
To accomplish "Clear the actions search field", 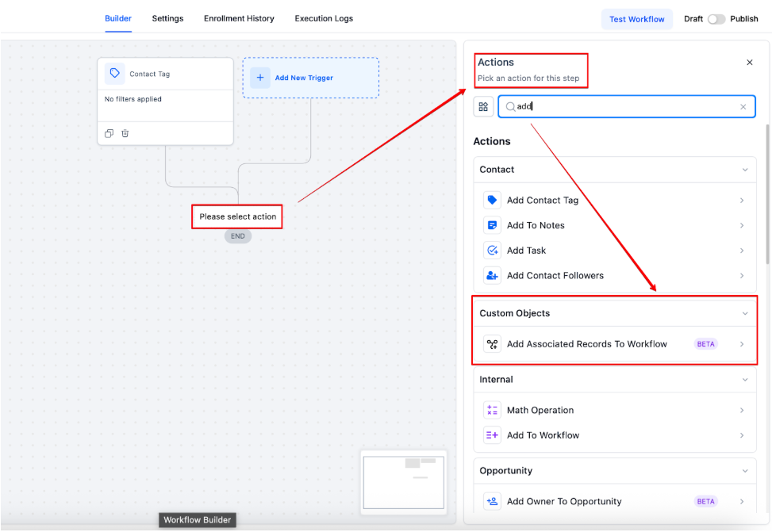I will click(743, 107).
